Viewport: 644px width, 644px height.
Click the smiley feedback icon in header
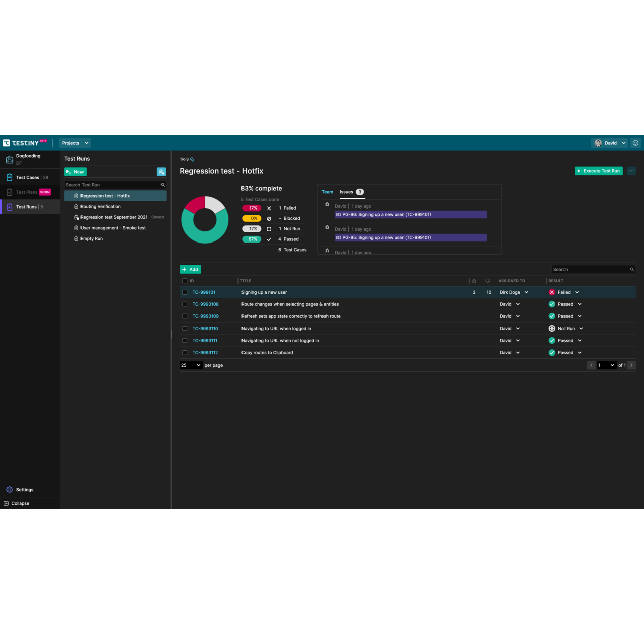[x=635, y=143]
